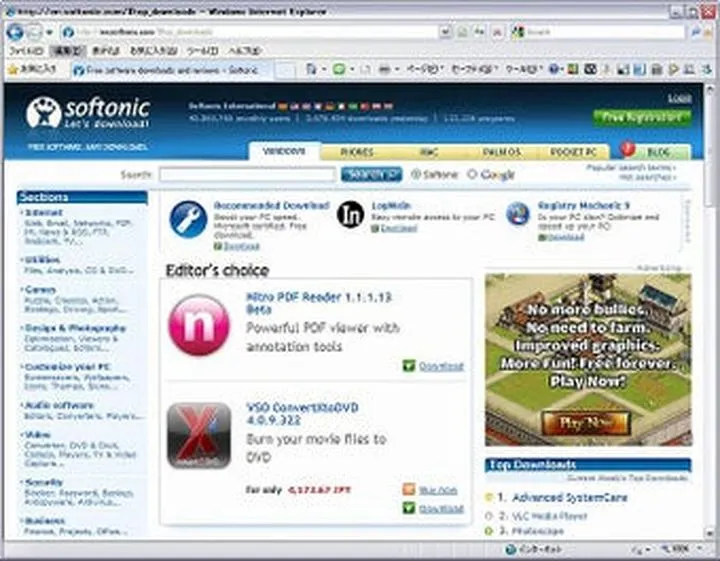Click the Compatibility View icon in address bar
The height and width of the screenshot is (561, 720).
[463, 32]
